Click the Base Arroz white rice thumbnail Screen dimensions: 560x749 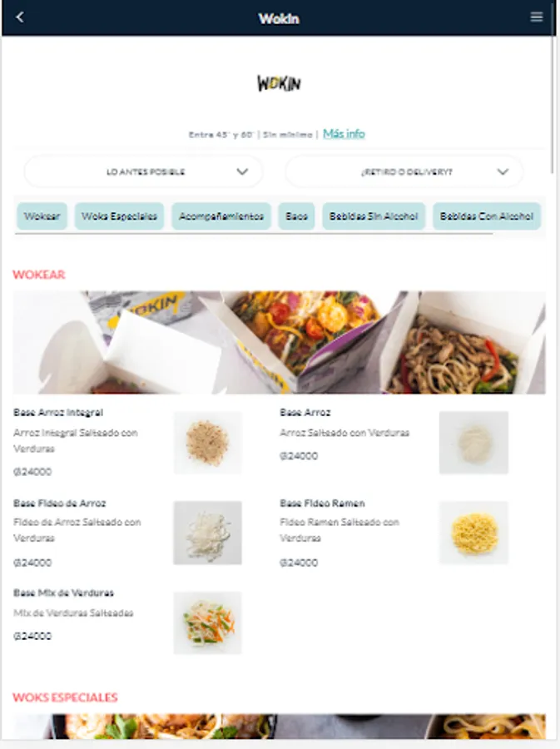[473, 443]
